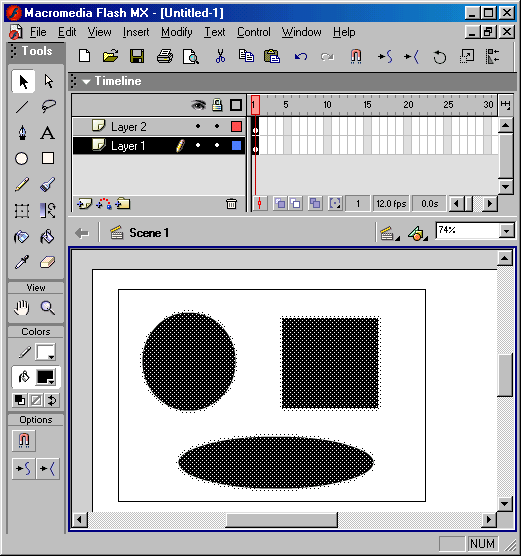Select the Pen tool

coord(22,133)
